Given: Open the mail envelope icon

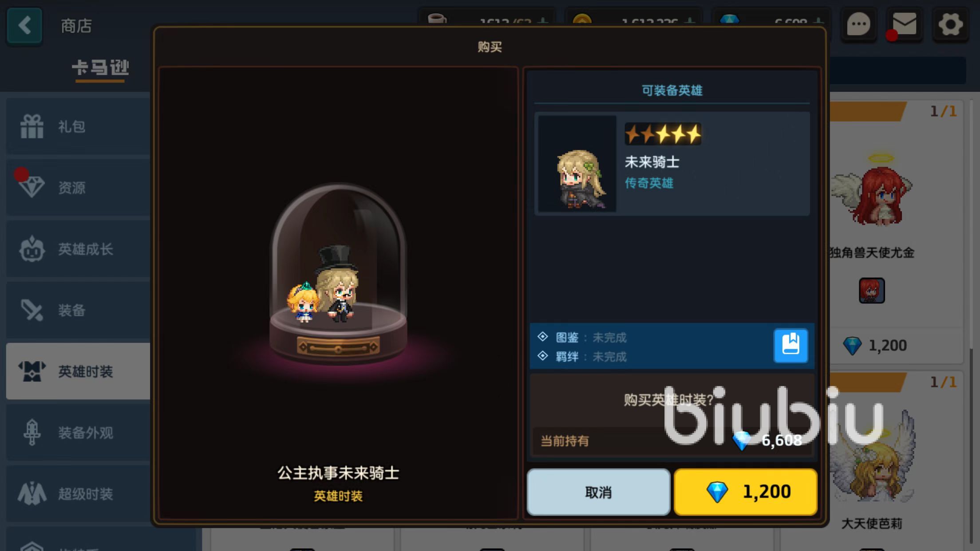Looking at the screenshot, I should coord(904,24).
